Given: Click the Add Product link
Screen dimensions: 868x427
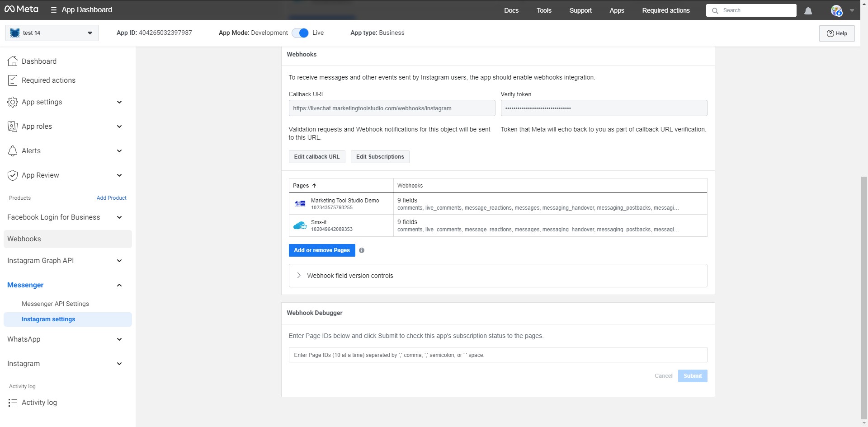Looking at the screenshot, I should 111,198.
